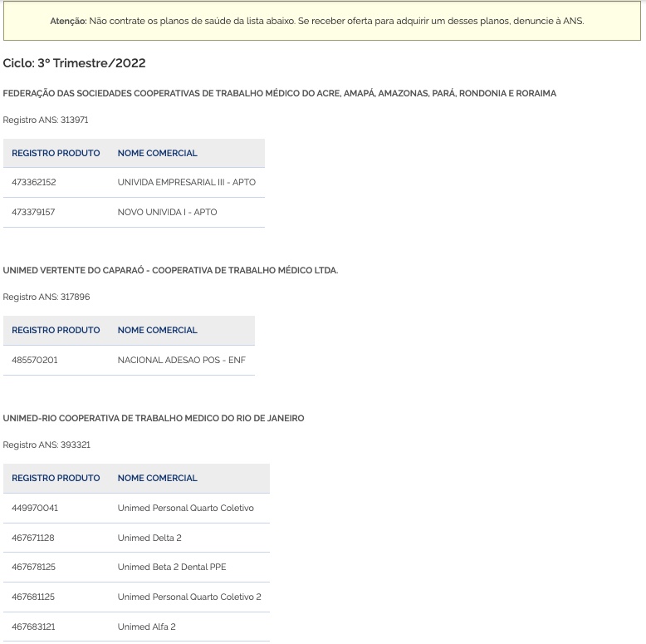
Task: Click 'Unimed Personal Quarto Coletivo 2' plan name
Action: pyautogui.click(x=189, y=597)
